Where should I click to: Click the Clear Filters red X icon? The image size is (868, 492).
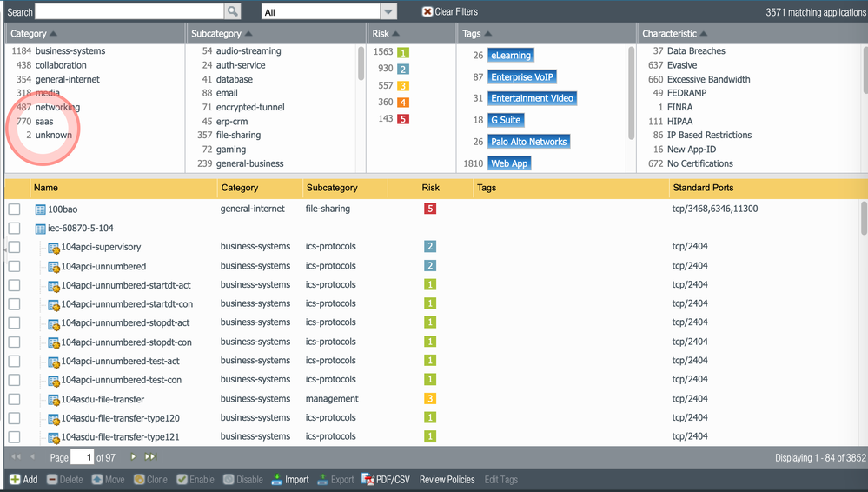[427, 11]
